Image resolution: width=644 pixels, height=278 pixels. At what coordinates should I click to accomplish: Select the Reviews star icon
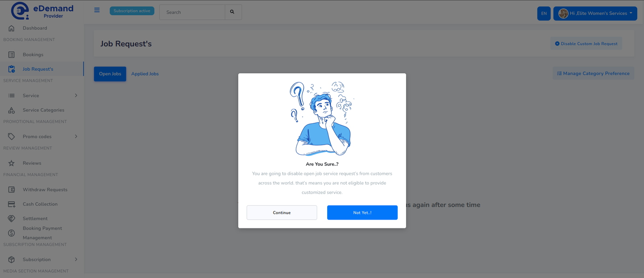[x=10, y=163]
